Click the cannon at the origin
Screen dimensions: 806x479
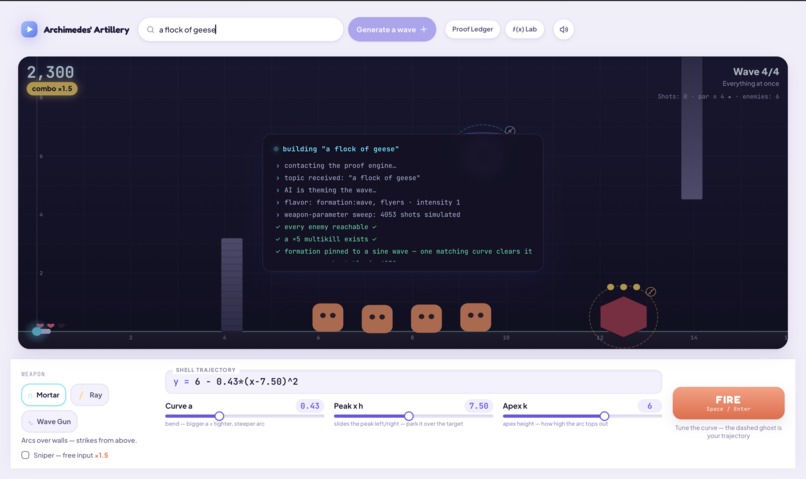pyautogui.click(x=40, y=331)
